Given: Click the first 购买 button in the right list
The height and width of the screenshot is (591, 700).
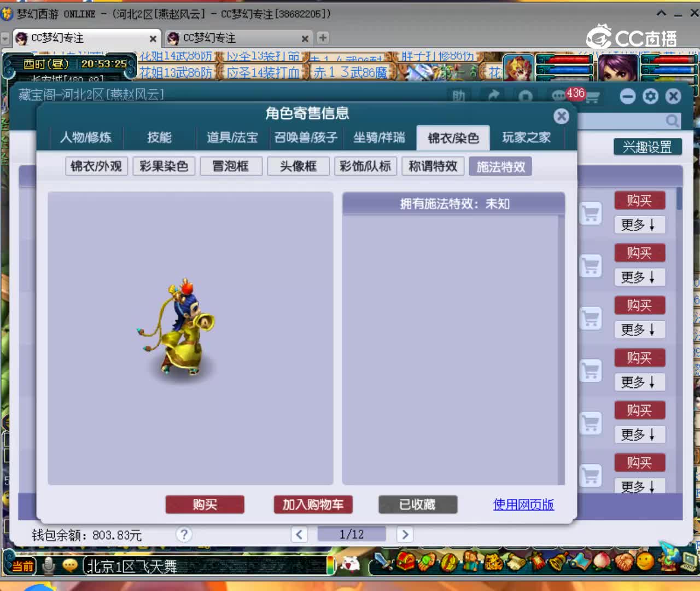Looking at the screenshot, I should (639, 200).
